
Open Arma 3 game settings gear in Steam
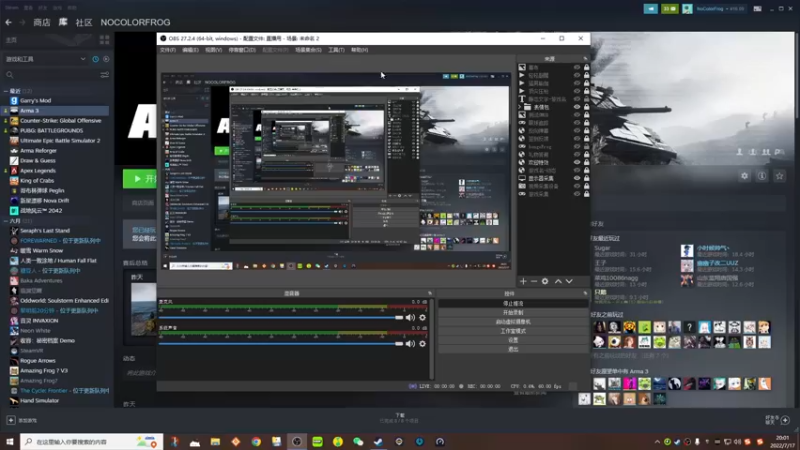tap(744, 176)
